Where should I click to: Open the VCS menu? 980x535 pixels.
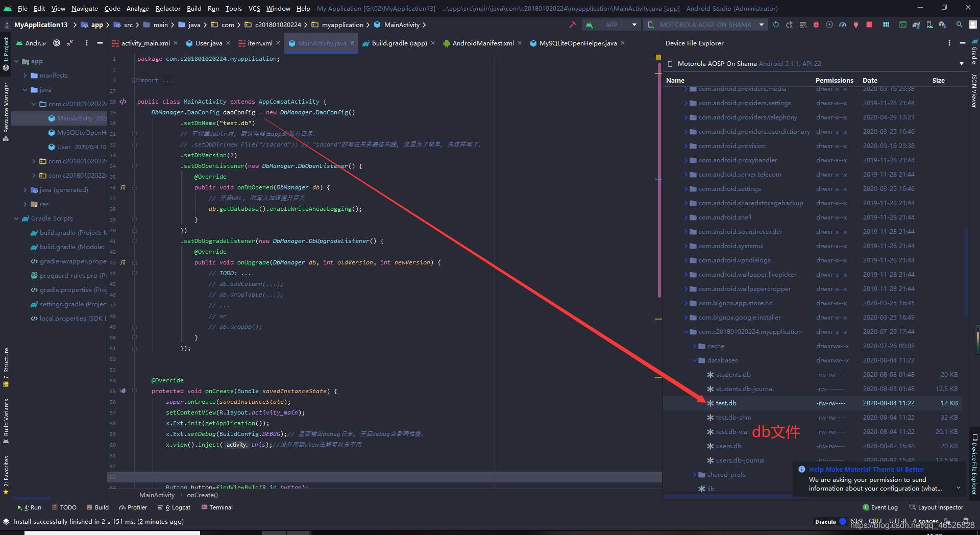point(254,8)
